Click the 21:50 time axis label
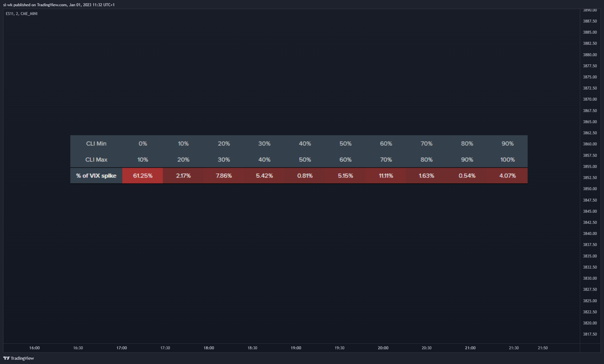Image resolution: width=604 pixels, height=364 pixels. pyautogui.click(x=543, y=348)
